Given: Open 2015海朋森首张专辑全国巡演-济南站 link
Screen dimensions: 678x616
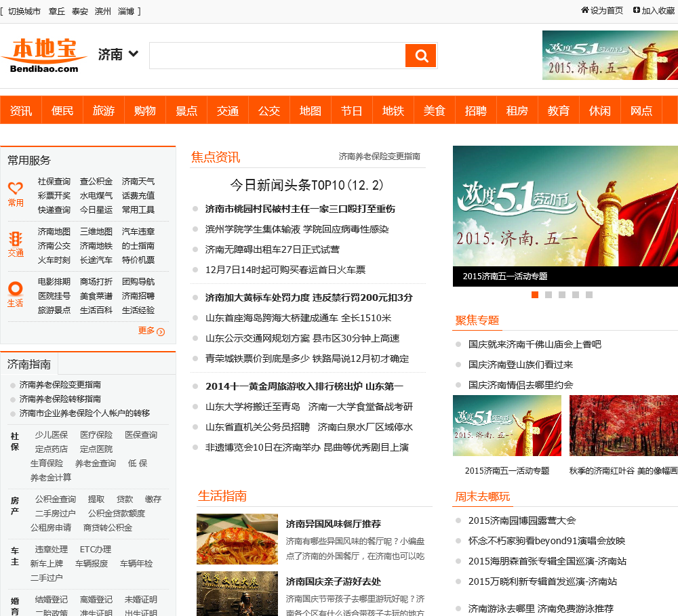Looking at the screenshot, I should (547, 561).
